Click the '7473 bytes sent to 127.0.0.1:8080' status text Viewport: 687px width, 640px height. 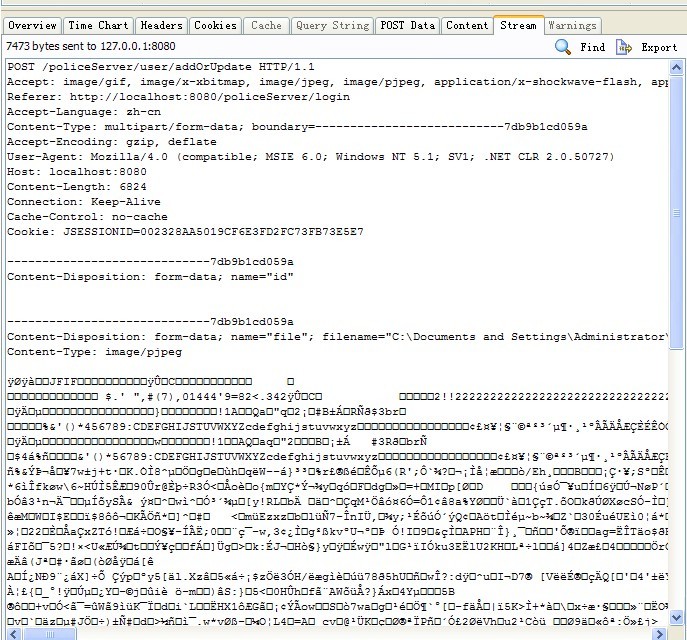pyautogui.click(x=91, y=46)
